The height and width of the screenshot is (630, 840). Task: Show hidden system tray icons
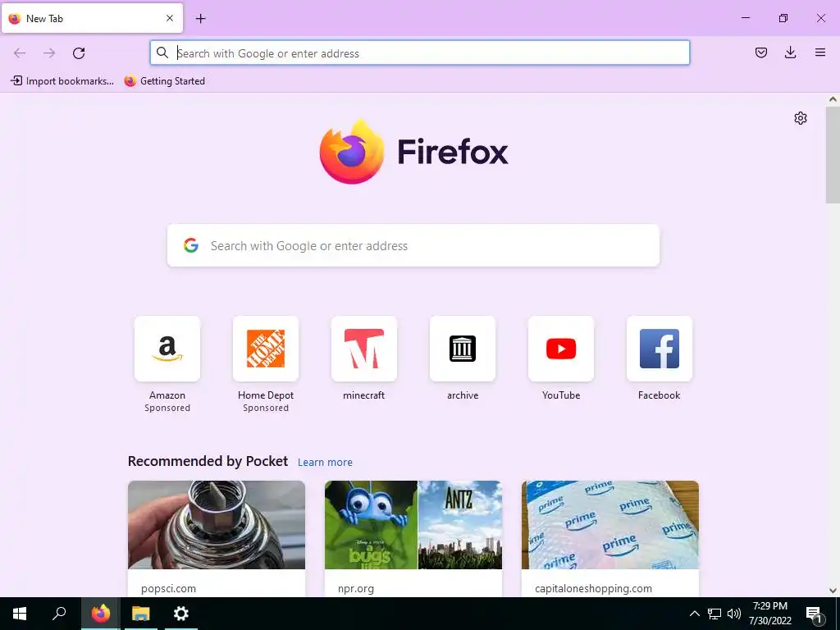pyautogui.click(x=694, y=614)
